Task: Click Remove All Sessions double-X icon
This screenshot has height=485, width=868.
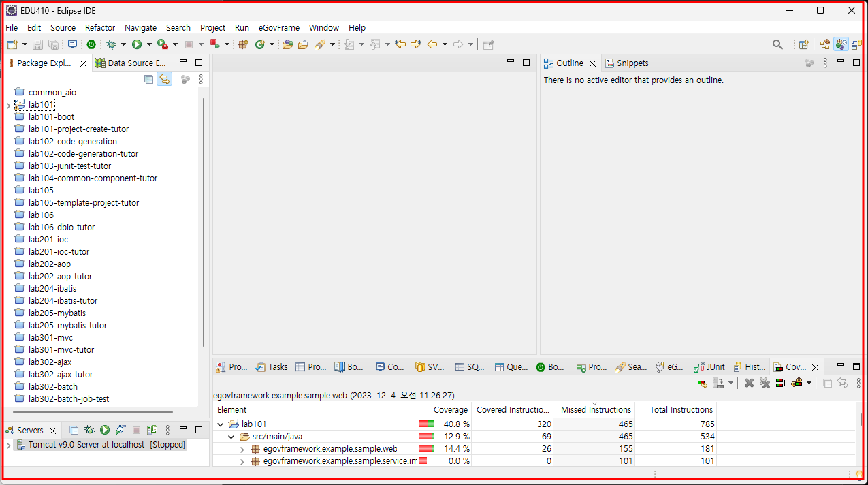Action: [x=765, y=384]
